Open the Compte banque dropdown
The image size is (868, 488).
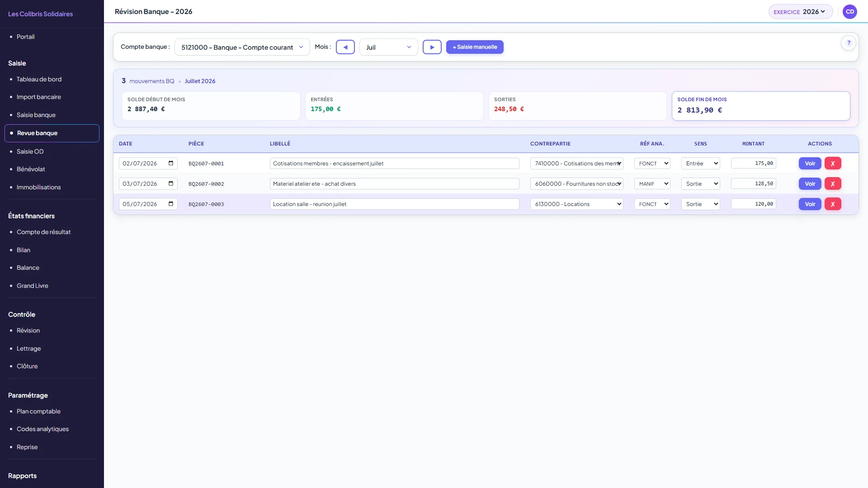[x=242, y=47]
